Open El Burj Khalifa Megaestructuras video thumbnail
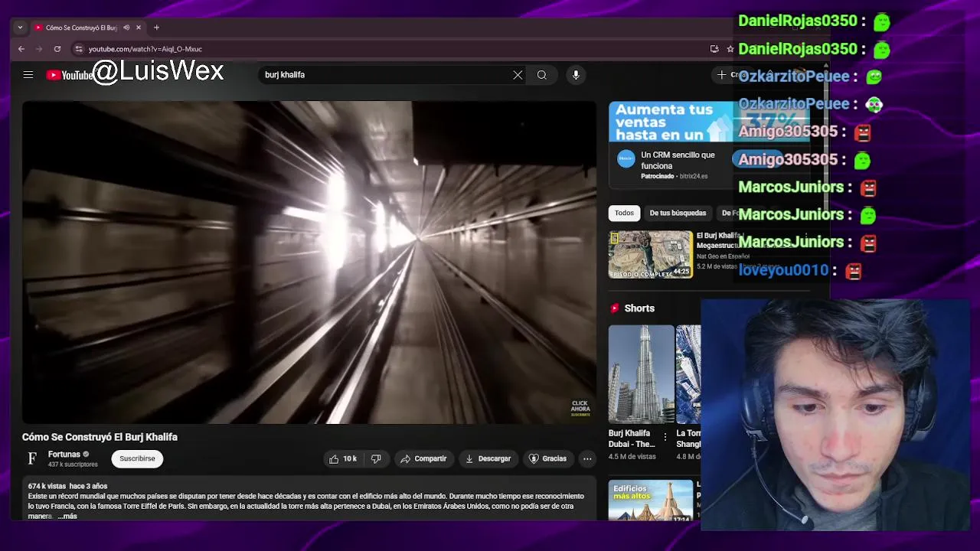The image size is (980, 551). point(650,254)
